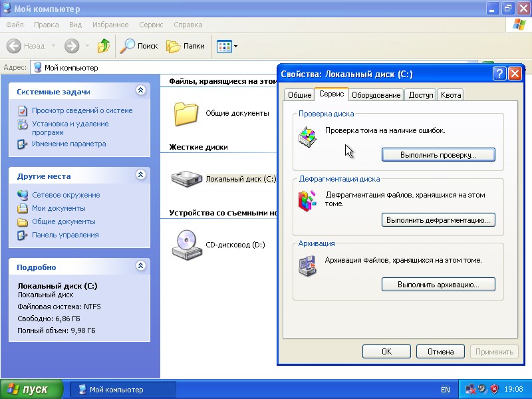
Task: Click Выполнить архивацию button
Action: [x=438, y=285]
